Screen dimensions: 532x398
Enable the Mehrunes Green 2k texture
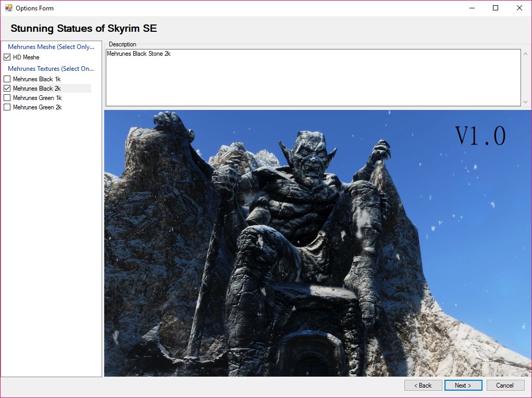[7, 107]
